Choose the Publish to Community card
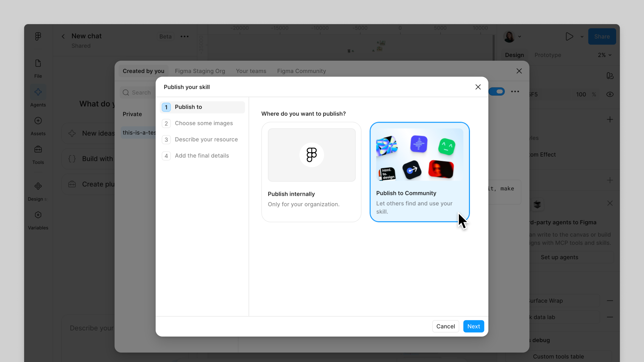The height and width of the screenshot is (362, 644). [419, 172]
